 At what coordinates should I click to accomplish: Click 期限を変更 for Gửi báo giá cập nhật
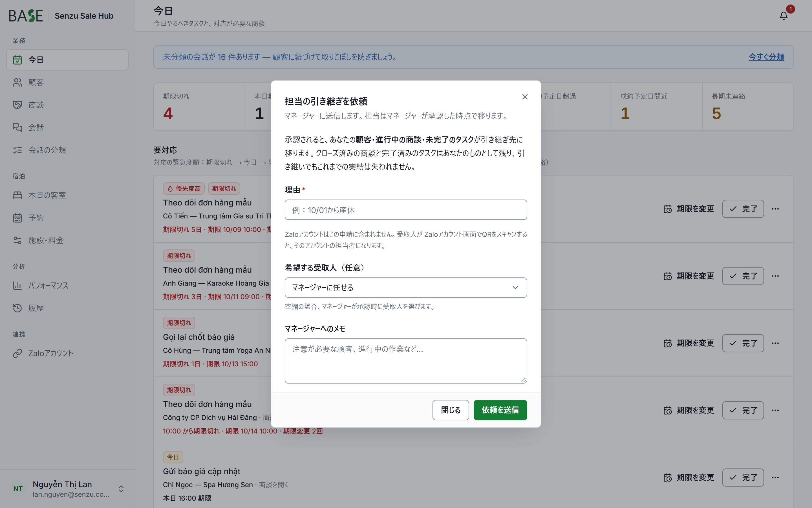pyautogui.click(x=689, y=478)
